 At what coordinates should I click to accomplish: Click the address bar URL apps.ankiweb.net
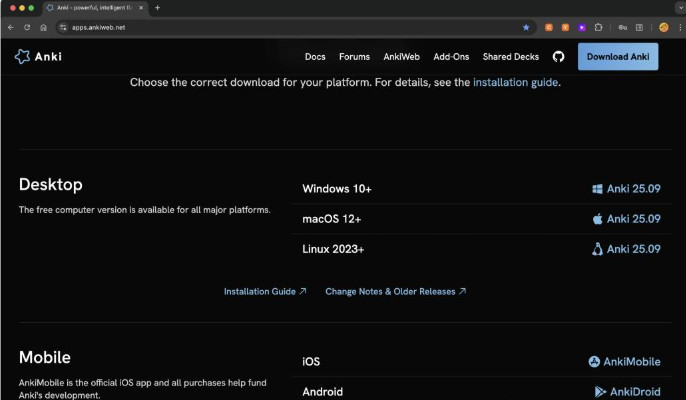tap(98, 27)
